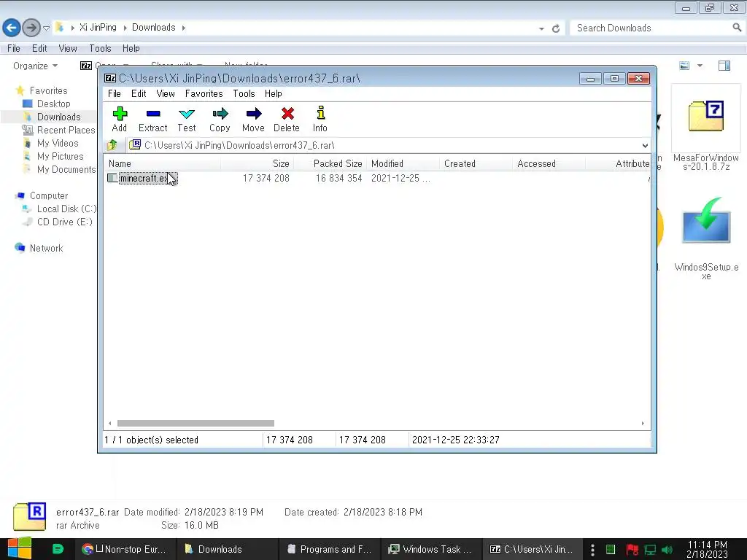
Task: Click the green square tray icon
Action: pos(611,550)
